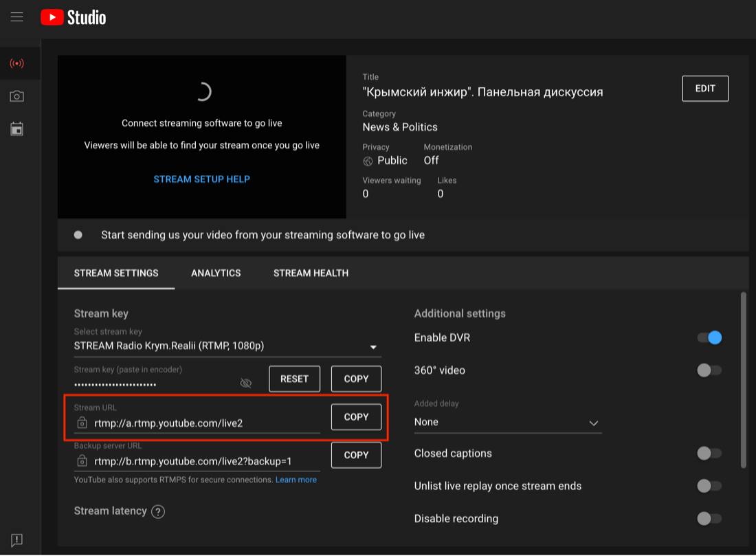The width and height of the screenshot is (756, 558).
Task: Turn on Closed captions
Action: coord(709,454)
